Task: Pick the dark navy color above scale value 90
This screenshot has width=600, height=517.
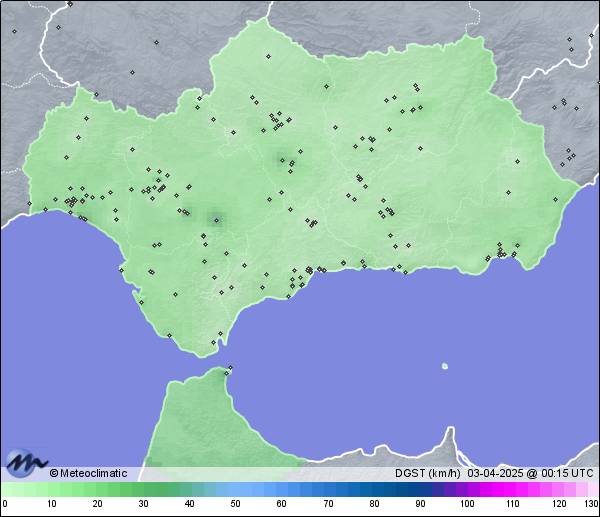Action: click(x=420, y=489)
